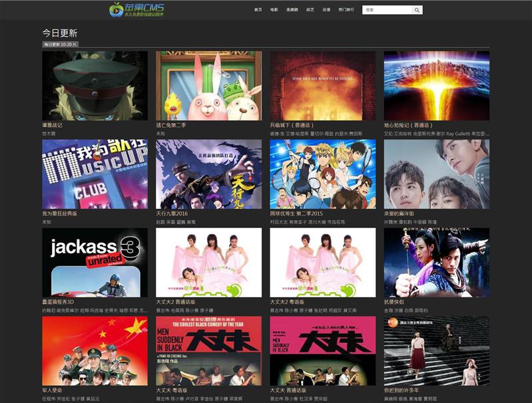Viewport: 532px width, 403px height.
Task: Select 动漫 in the top navigation
Action: pos(326,10)
